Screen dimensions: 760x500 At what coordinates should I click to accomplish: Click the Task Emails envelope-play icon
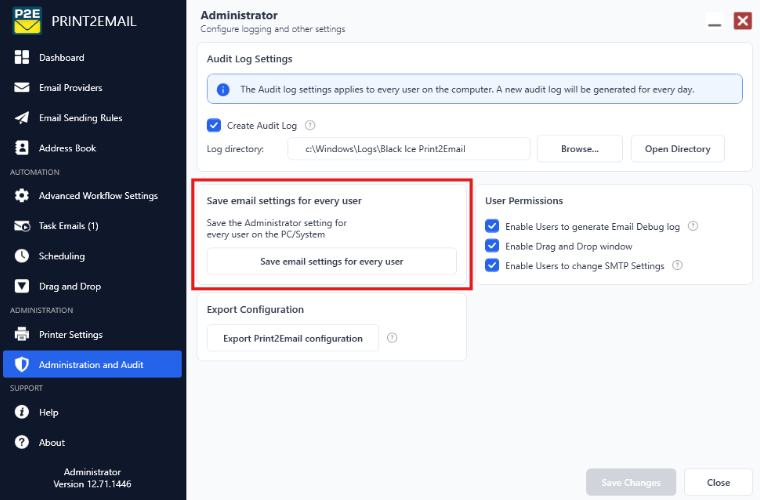tap(22, 226)
